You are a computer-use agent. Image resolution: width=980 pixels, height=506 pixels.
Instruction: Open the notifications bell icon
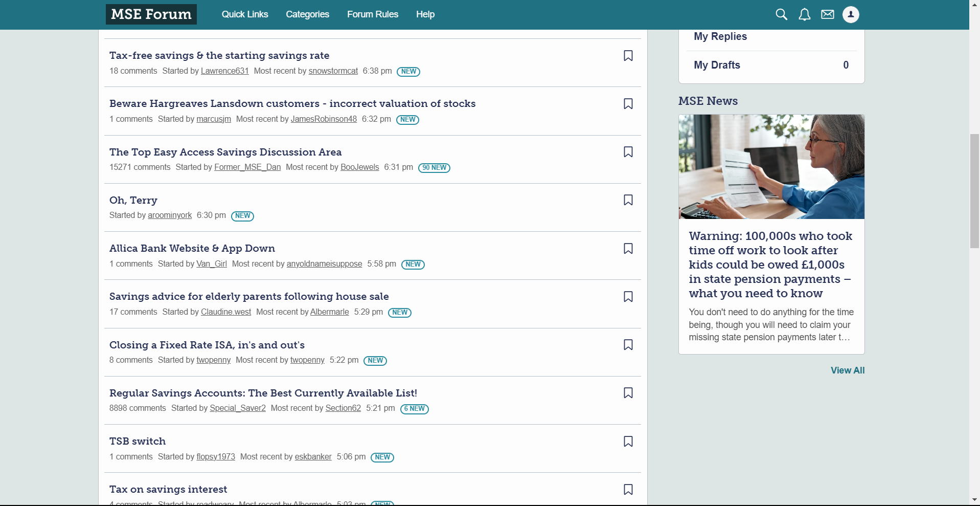(x=805, y=14)
